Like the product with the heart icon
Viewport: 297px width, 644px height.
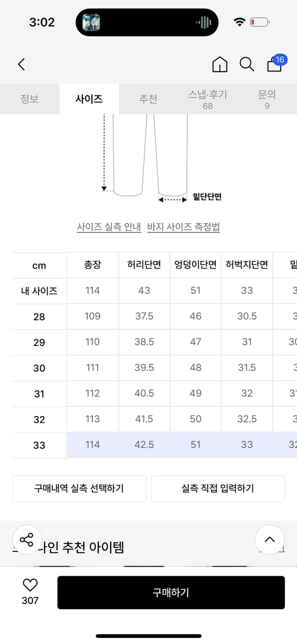(x=30, y=585)
